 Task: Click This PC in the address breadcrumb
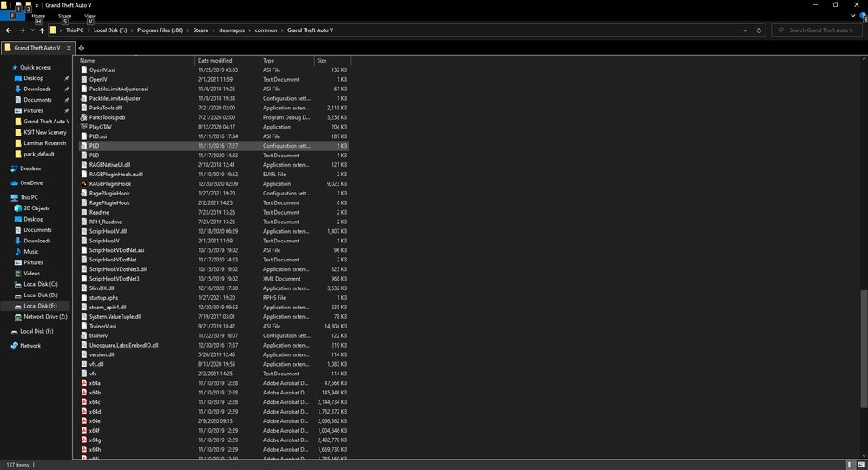point(75,30)
